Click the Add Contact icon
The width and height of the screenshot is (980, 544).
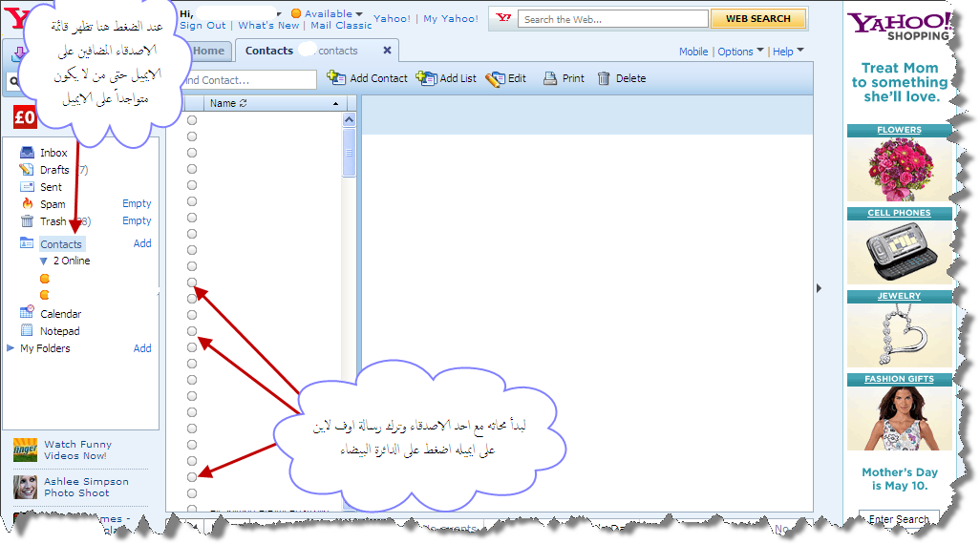point(336,78)
